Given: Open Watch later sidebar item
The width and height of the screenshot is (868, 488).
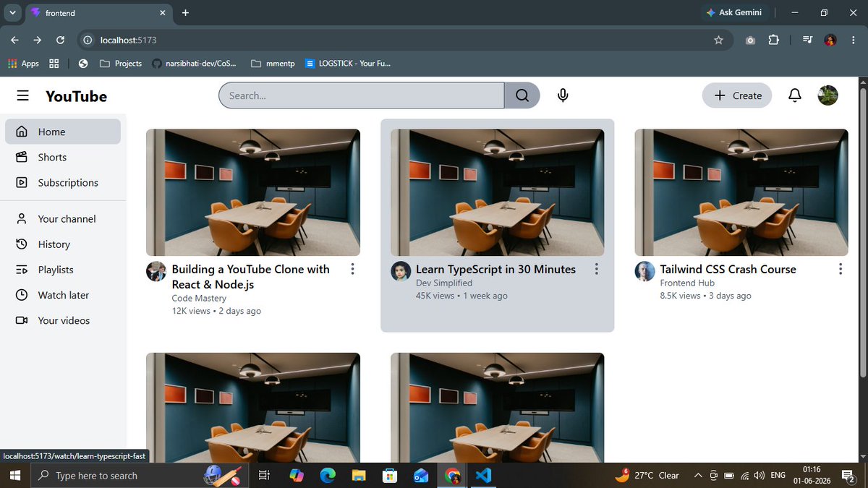Looking at the screenshot, I should tap(63, 295).
